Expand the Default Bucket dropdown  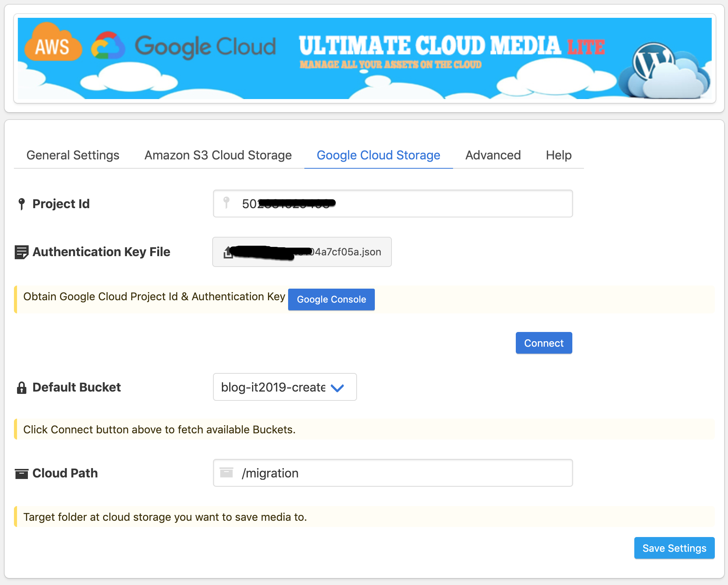(285, 387)
